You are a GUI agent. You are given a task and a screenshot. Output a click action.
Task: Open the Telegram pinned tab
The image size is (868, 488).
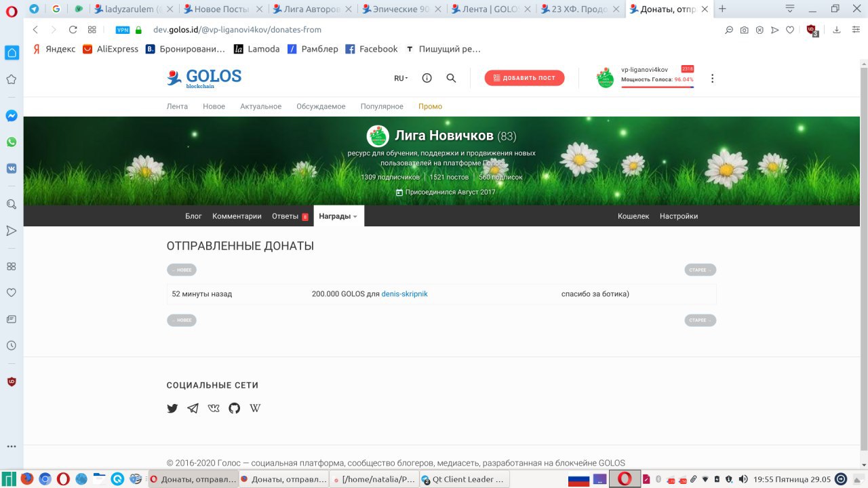click(34, 9)
